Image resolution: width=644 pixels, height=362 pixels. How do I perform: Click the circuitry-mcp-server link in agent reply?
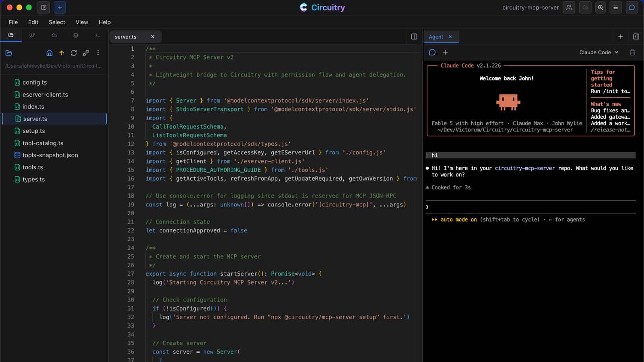pos(525,168)
